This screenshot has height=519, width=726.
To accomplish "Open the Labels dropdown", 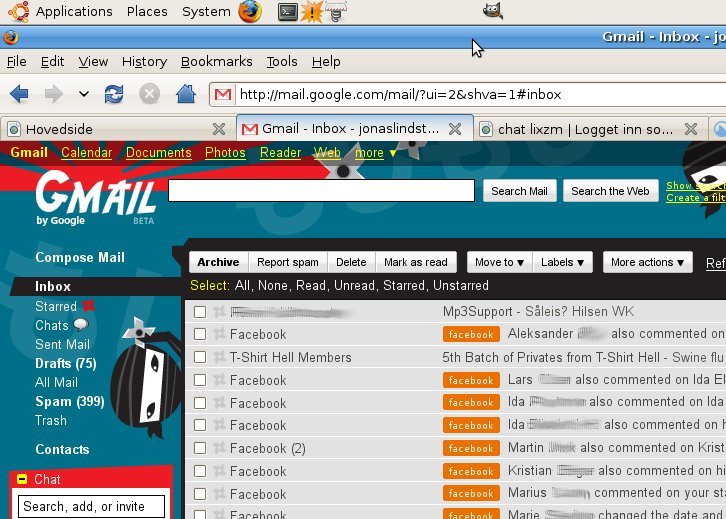I will [x=563, y=262].
